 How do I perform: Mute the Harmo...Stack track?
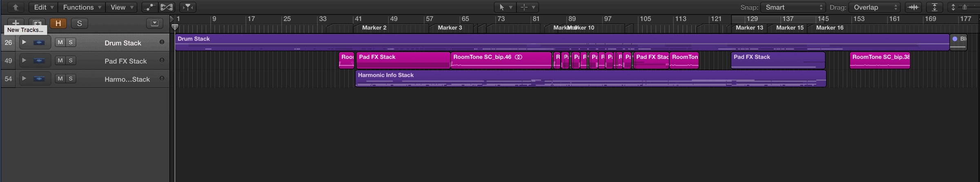(x=60, y=79)
